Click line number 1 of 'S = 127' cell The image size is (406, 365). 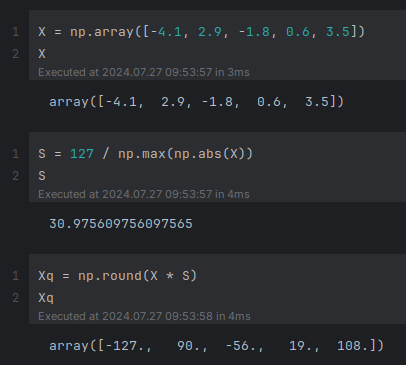tap(16, 154)
